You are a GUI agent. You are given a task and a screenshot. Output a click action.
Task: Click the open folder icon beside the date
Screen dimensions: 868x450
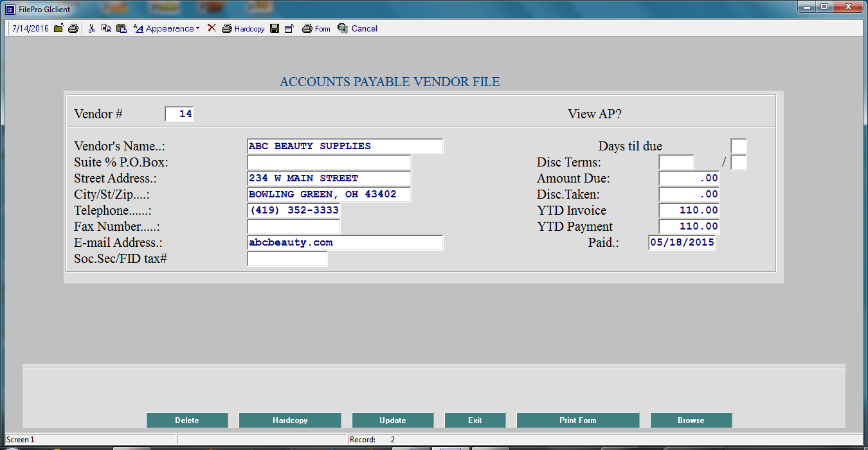[59, 28]
